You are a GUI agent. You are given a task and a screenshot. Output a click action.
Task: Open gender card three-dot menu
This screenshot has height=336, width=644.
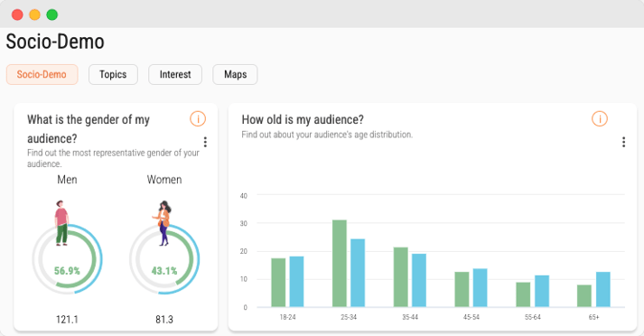click(x=205, y=142)
